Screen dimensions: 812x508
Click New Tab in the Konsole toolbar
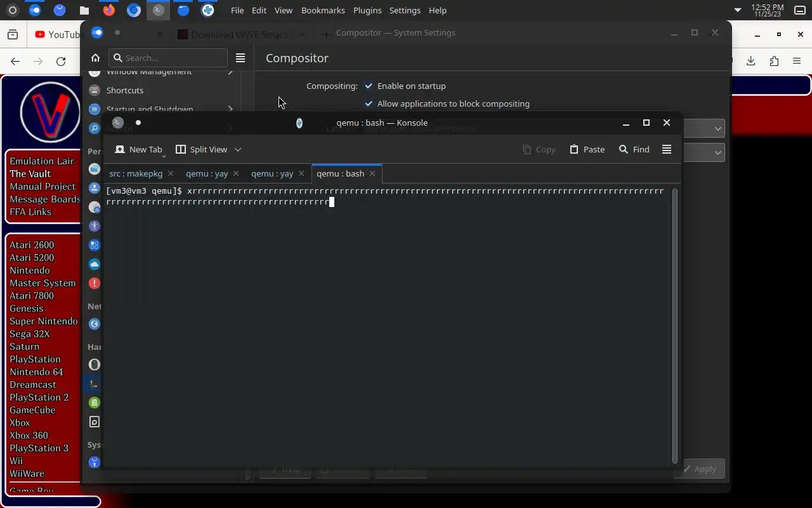[x=138, y=149]
